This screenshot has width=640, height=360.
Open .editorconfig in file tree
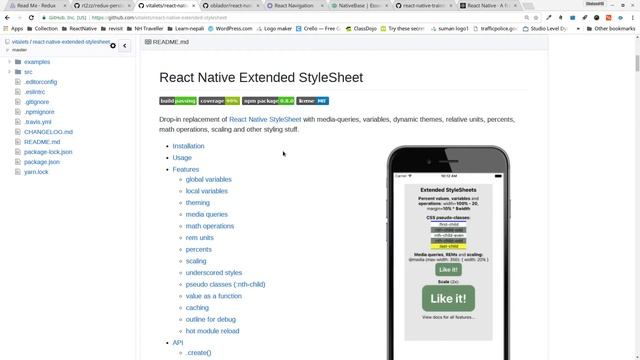coord(40,82)
